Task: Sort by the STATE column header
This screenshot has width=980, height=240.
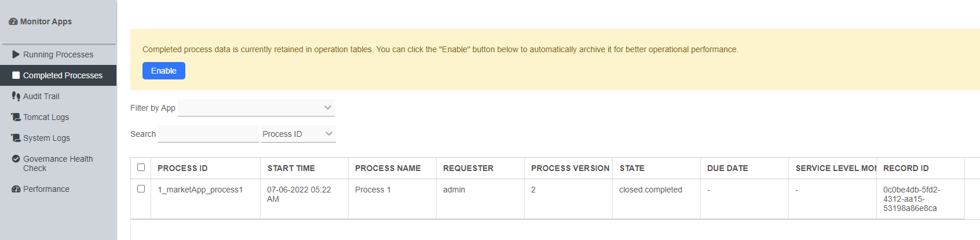Action: [x=632, y=168]
